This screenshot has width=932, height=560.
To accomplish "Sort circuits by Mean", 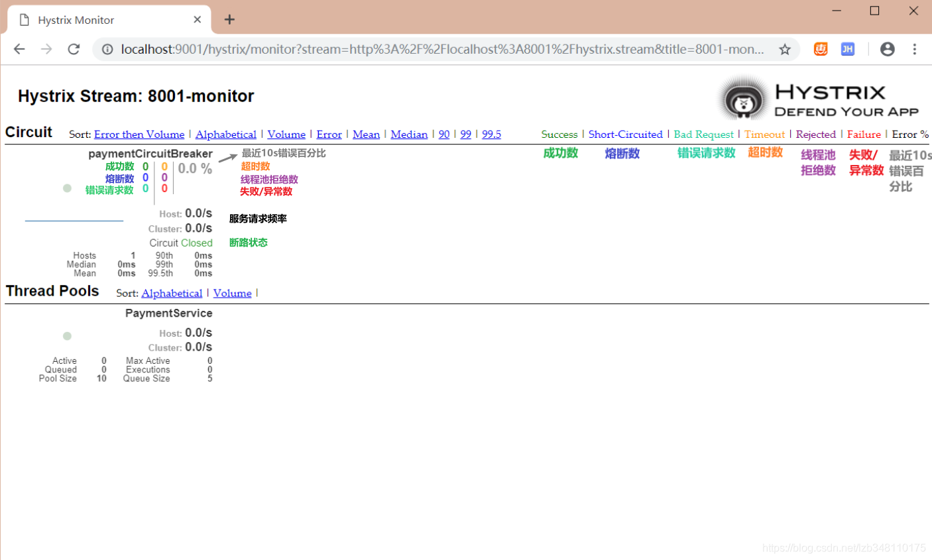I will click(x=366, y=134).
